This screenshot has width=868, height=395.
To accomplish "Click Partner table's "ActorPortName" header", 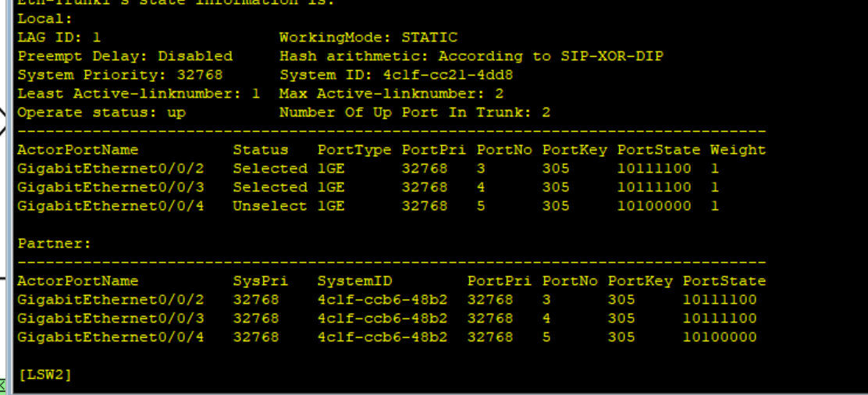I will coord(77,281).
